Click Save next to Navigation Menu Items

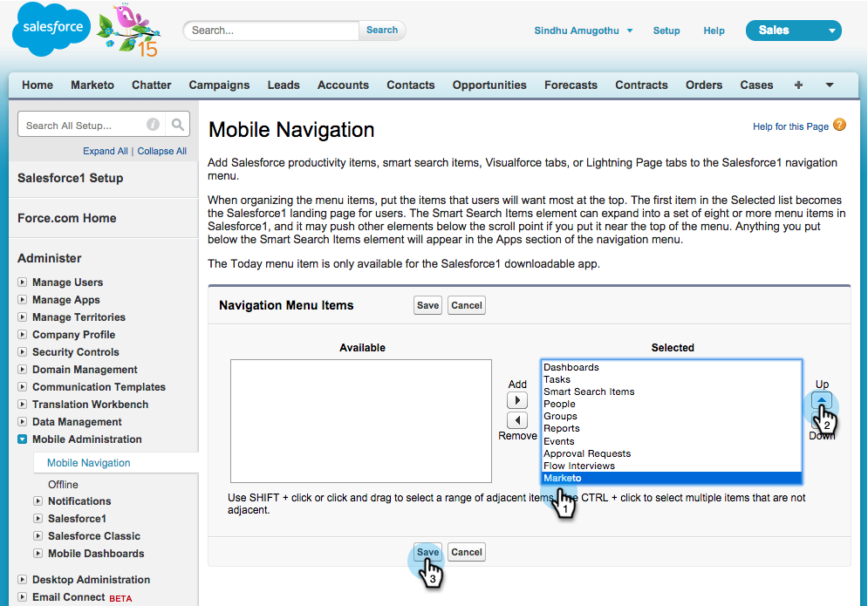click(427, 305)
